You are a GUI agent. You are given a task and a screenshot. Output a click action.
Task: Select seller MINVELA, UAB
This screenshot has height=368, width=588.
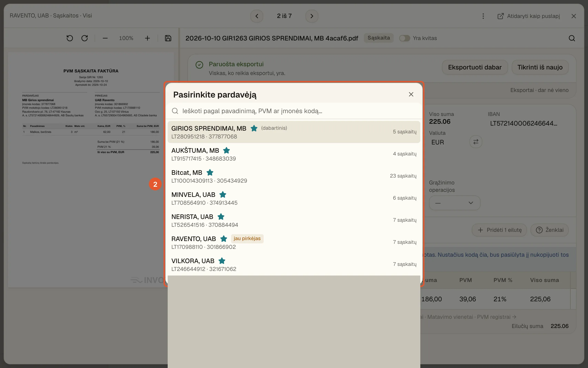294,198
